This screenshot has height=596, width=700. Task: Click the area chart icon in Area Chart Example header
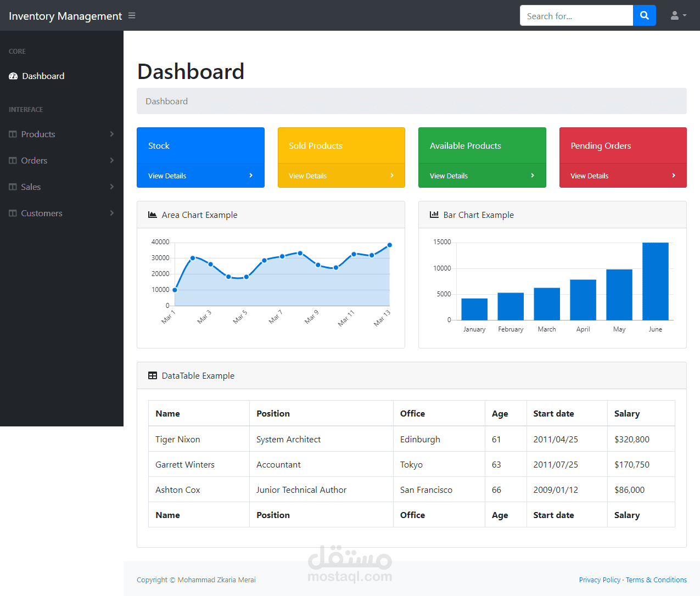(152, 215)
